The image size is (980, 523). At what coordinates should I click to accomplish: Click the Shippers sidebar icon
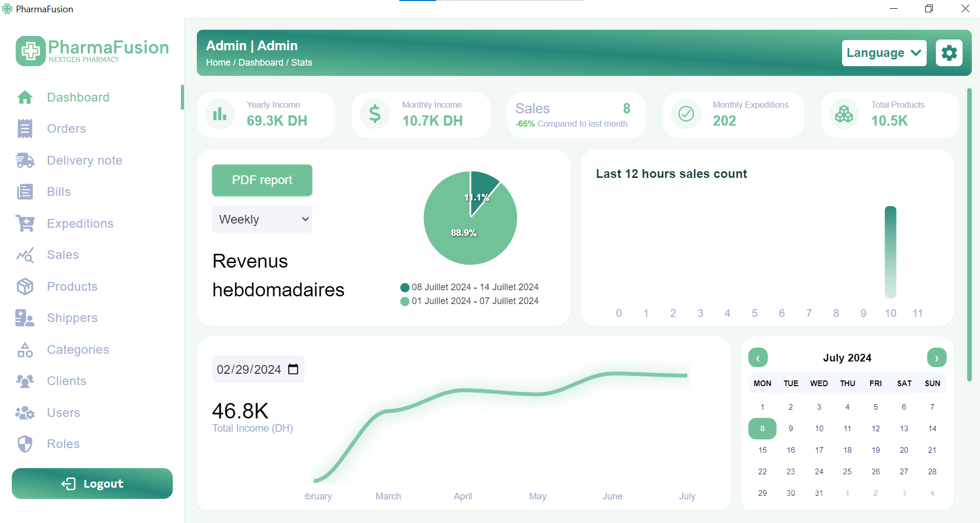[x=25, y=318]
